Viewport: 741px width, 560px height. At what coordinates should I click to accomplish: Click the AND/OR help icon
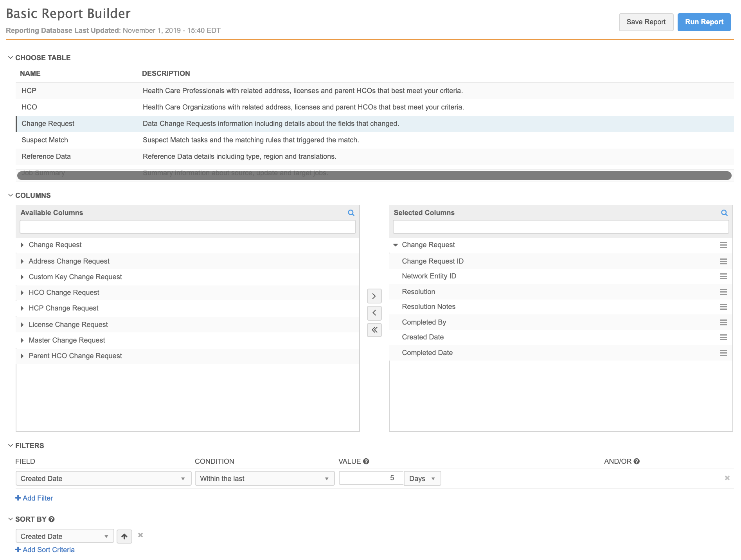[x=637, y=461]
